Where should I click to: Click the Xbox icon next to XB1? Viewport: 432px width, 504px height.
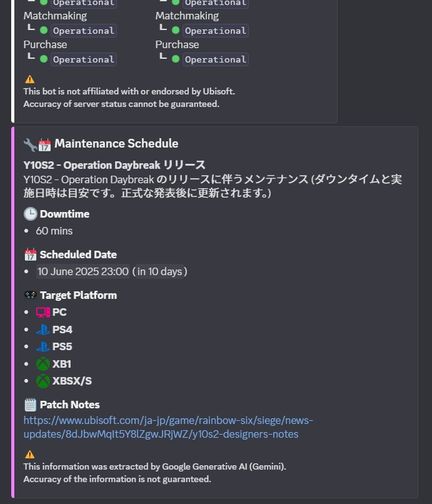click(x=43, y=364)
